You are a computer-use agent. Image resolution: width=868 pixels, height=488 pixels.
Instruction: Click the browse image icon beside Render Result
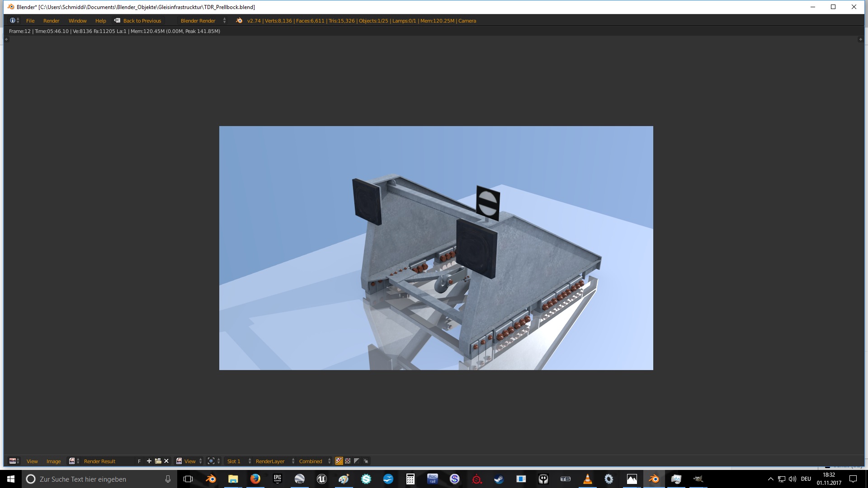[x=72, y=461]
